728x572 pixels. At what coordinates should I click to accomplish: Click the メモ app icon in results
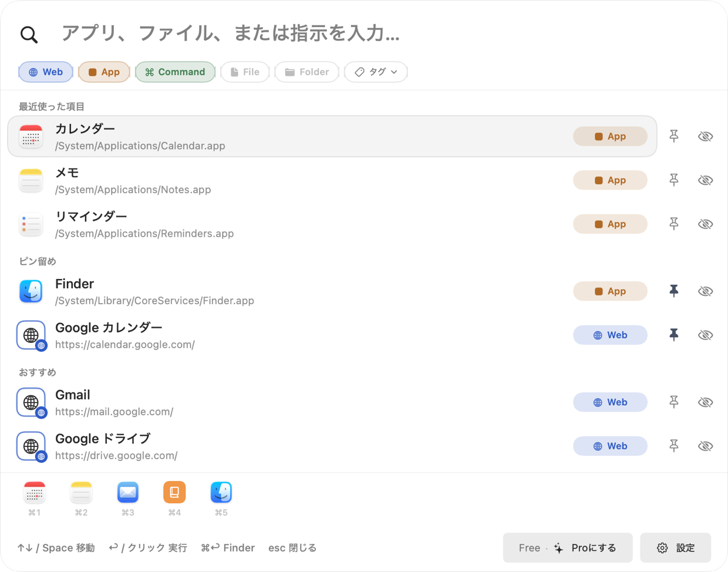tap(31, 180)
